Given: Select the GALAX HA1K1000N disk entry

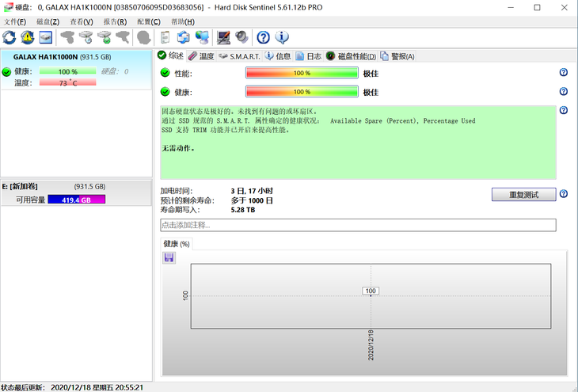Looking at the screenshot, I should (x=76, y=70).
